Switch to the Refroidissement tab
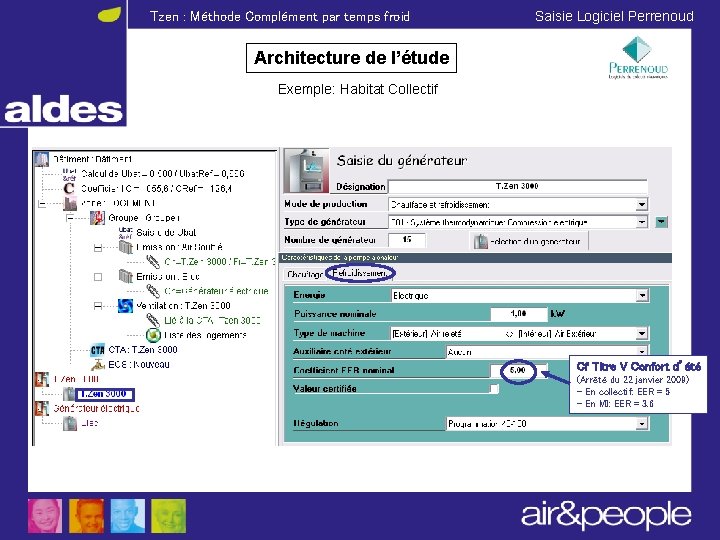This screenshot has width=720, height=540. click(x=360, y=273)
